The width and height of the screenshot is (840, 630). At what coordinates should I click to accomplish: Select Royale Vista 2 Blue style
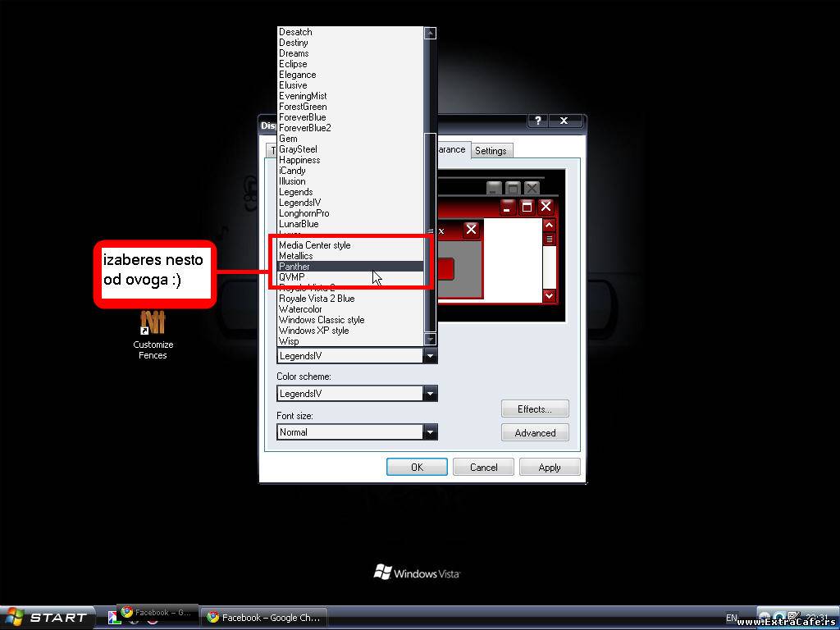pyautogui.click(x=317, y=299)
